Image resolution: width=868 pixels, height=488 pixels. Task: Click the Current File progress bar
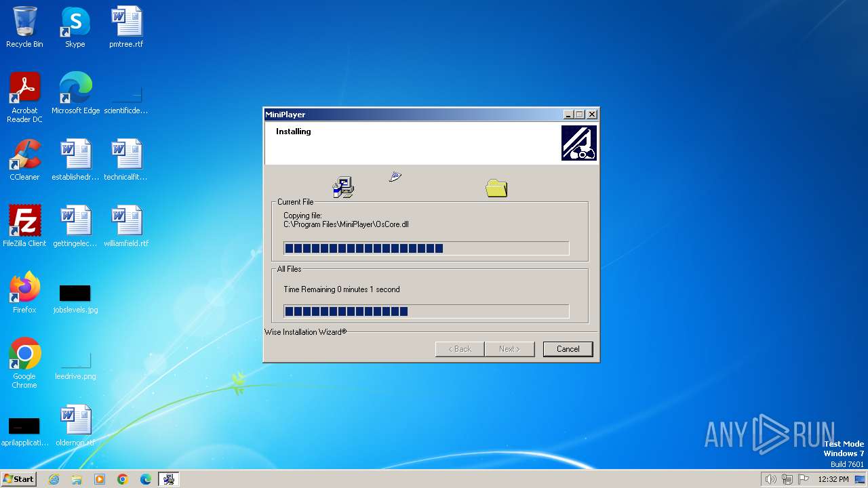pyautogui.click(x=426, y=249)
